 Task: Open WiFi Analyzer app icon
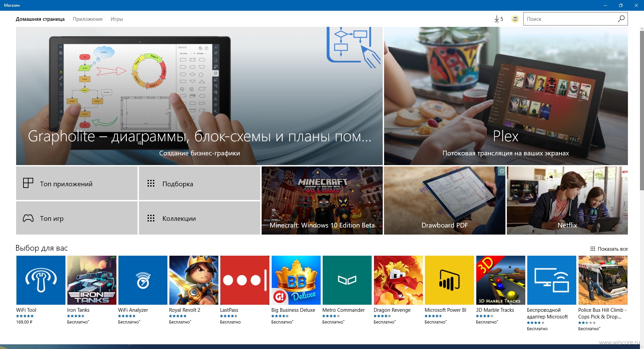pos(143,280)
